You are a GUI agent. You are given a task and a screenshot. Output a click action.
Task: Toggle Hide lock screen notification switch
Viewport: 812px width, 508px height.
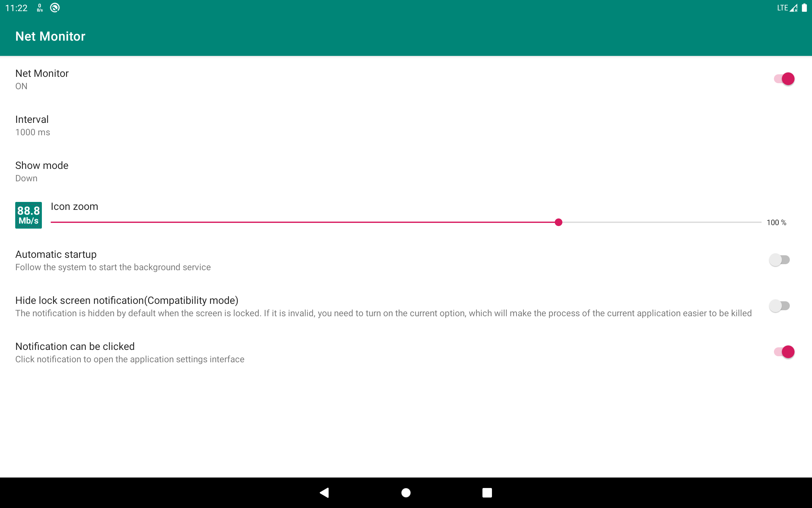[x=779, y=306]
